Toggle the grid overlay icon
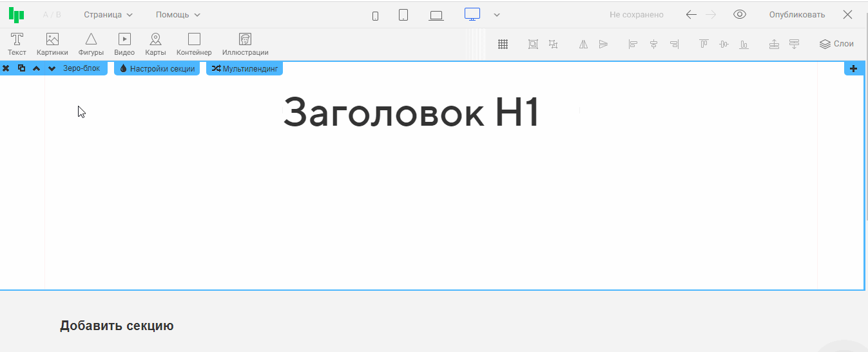 [503, 44]
